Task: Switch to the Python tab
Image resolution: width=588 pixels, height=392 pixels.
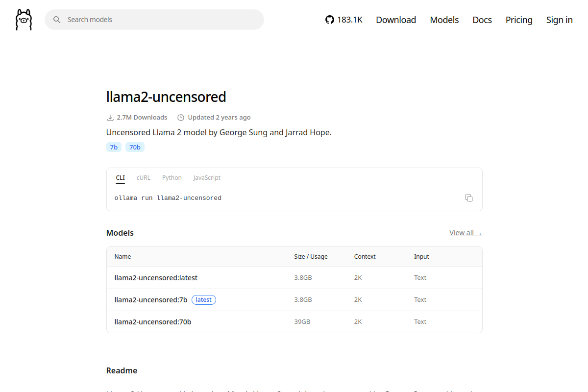Action: click(x=172, y=178)
